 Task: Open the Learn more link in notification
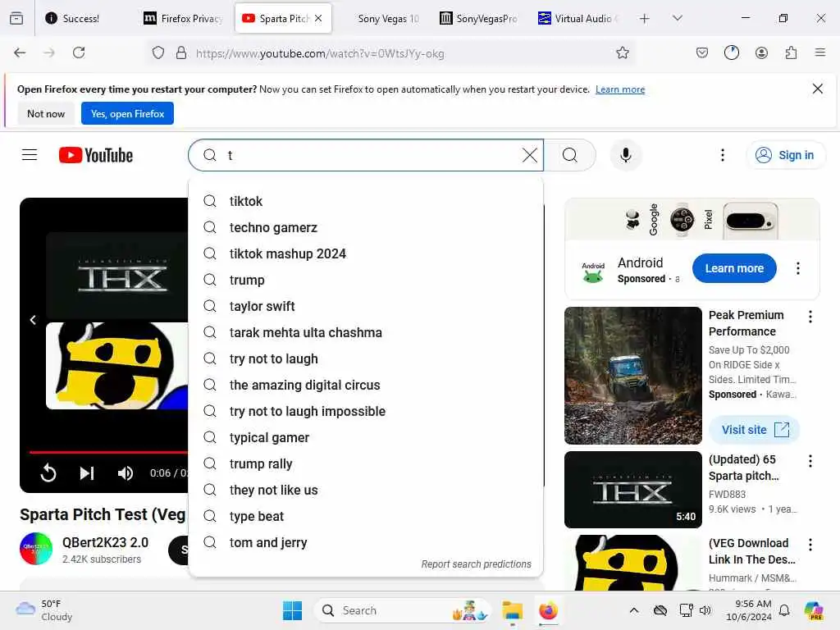[620, 89]
